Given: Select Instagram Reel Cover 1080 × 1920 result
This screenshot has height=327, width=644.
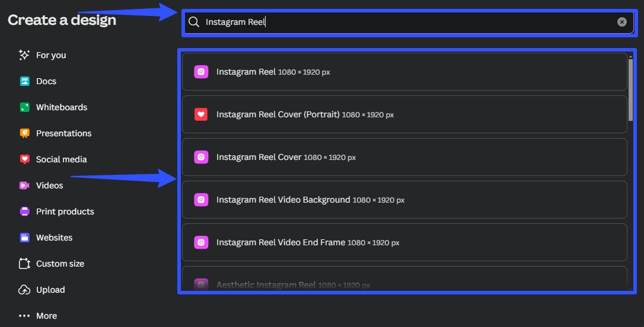Looking at the screenshot, I should coord(404,157).
